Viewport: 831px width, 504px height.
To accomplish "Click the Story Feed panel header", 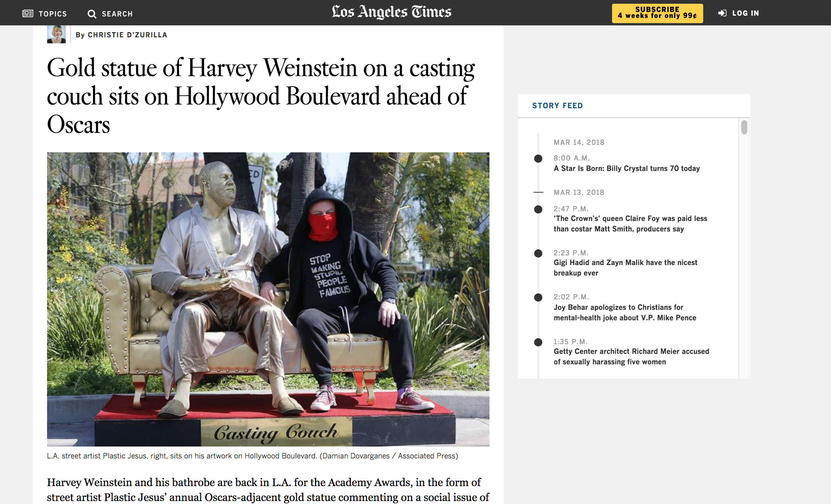I will pyautogui.click(x=557, y=106).
